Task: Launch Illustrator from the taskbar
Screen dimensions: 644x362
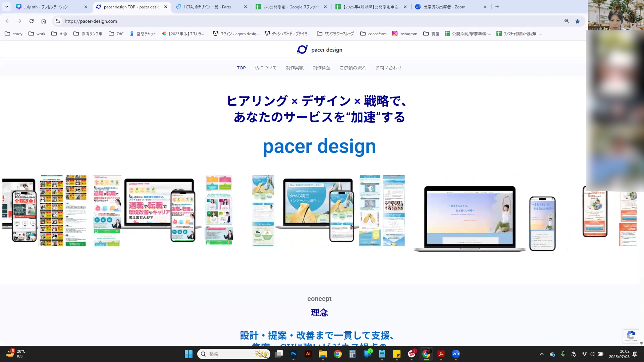Action: (x=308, y=354)
